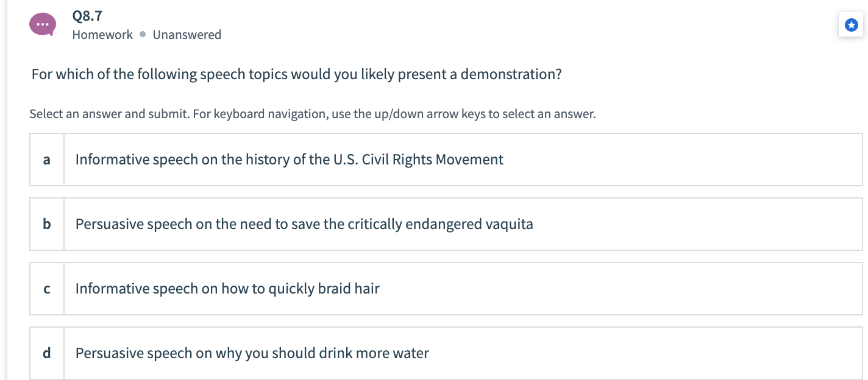Click the keyboard navigation instruction text
868x380 pixels.
point(313,114)
